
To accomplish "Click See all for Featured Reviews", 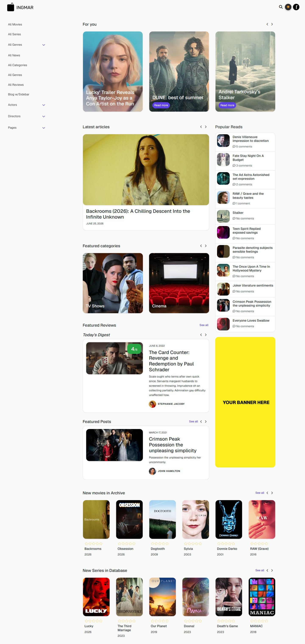I will pyautogui.click(x=204, y=325).
